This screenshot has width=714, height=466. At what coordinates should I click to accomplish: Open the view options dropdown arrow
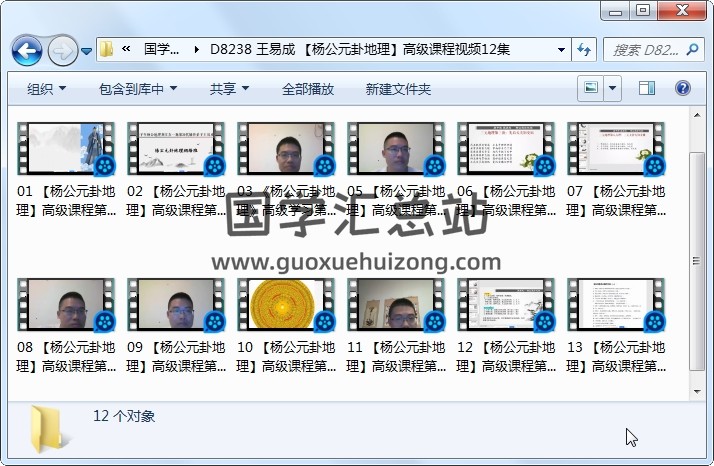(613, 88)
